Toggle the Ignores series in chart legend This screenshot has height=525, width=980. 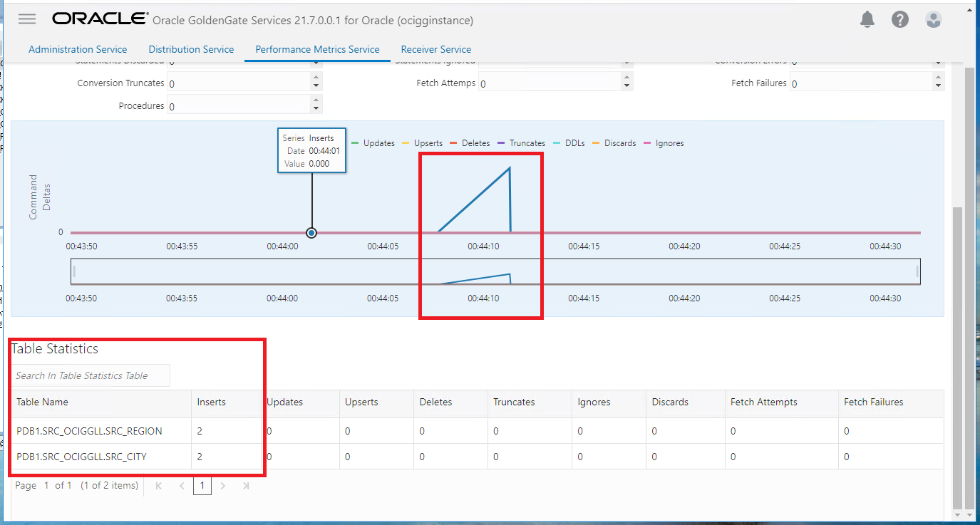664,143
